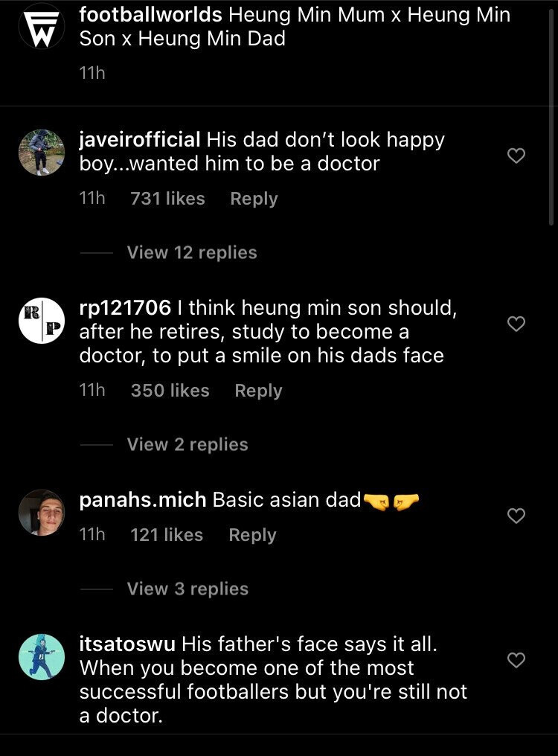The image size is (558, 756).
Task: Expand View 3 replies
Action: tap(187, 589)
